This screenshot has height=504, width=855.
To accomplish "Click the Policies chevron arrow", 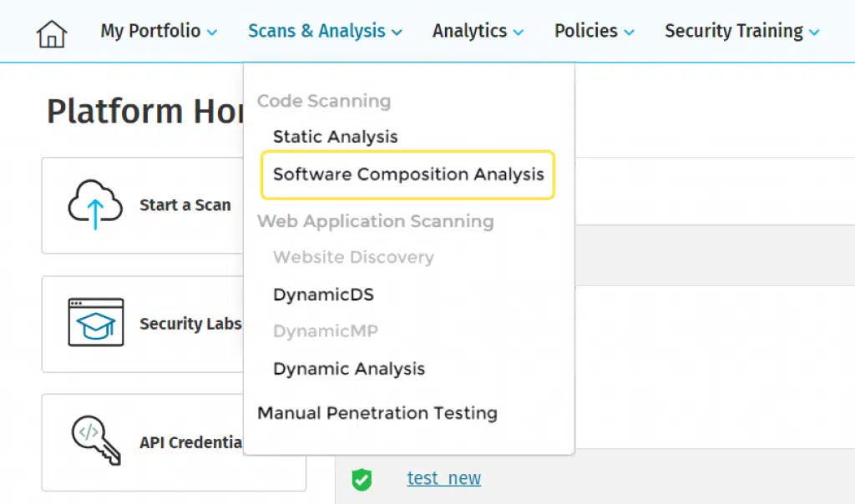I will coord(630,33).
